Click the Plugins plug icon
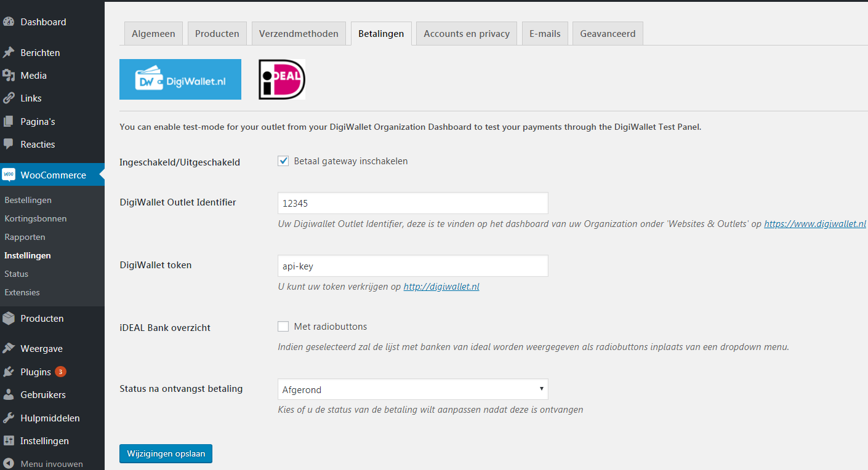The width and height of the screenshot is (868, 470). 9,372
